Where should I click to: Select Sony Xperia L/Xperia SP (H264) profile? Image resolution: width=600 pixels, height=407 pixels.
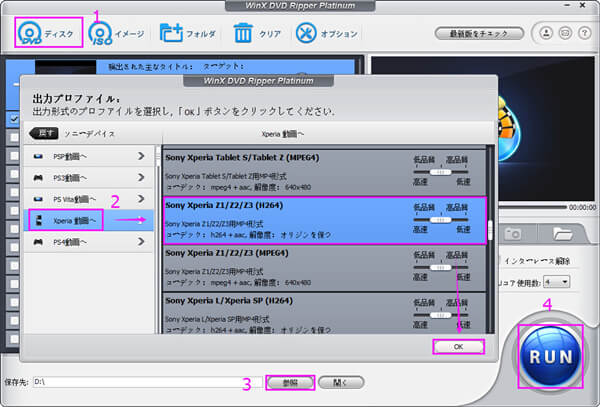coord(324,314)
